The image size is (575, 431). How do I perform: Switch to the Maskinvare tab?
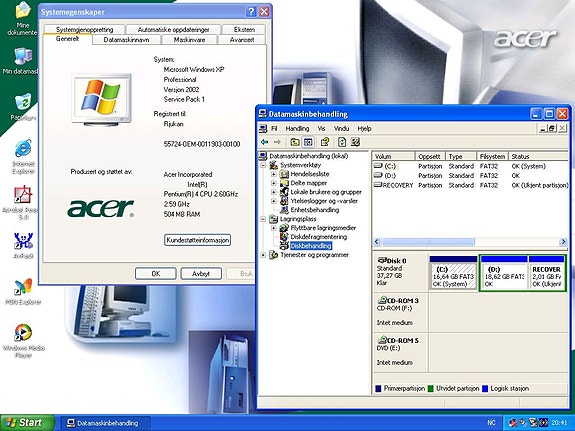point(189,40)
